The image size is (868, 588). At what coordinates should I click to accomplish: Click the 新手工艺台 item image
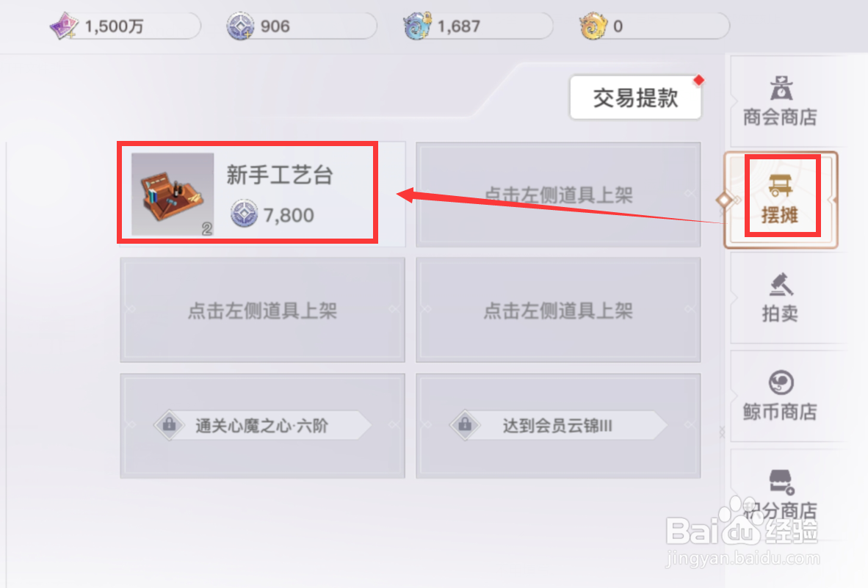(173, 194)
